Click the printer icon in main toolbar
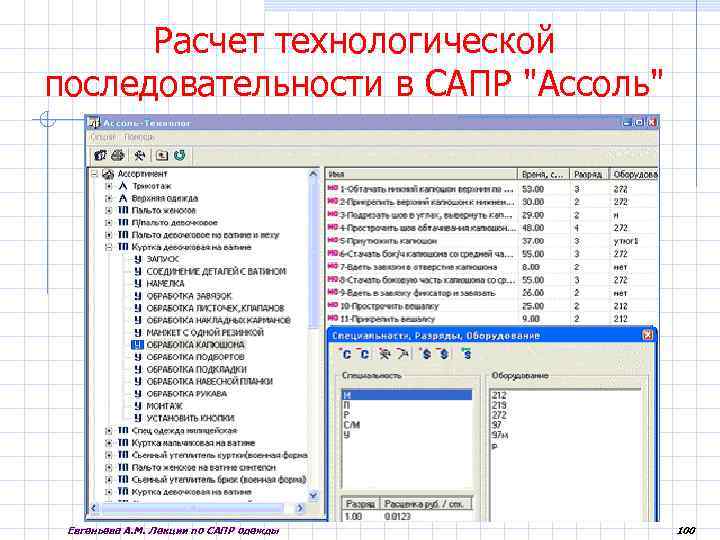The image size is (720, 540). (x=118, y=155)
